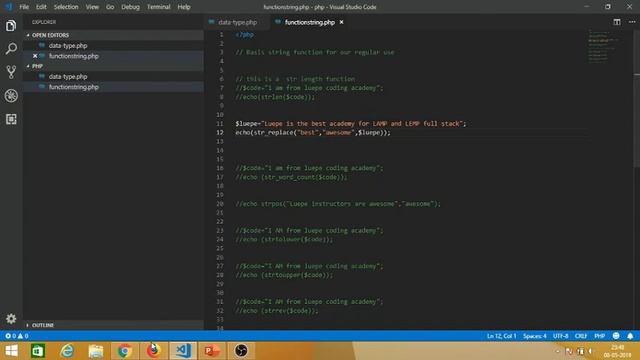640x360 pixels.
Task: Select the functionstring.php editor tab
Action: click(309, 22)
